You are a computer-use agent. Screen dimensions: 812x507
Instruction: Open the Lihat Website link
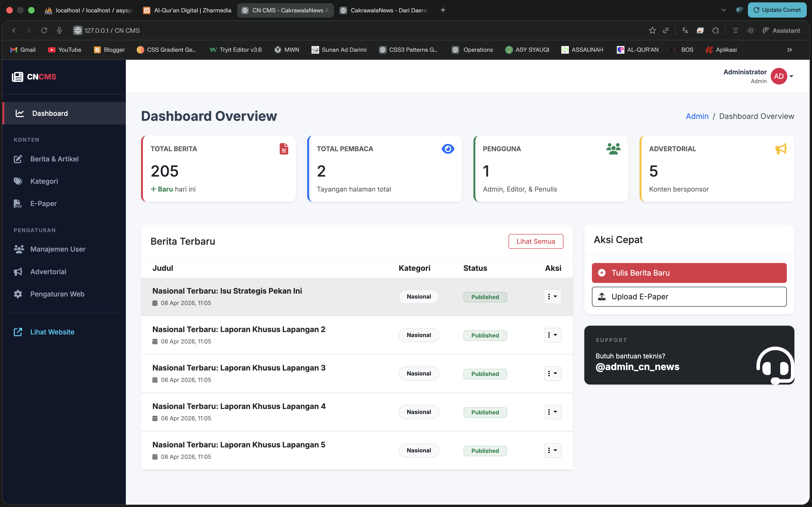pos(52,332)
